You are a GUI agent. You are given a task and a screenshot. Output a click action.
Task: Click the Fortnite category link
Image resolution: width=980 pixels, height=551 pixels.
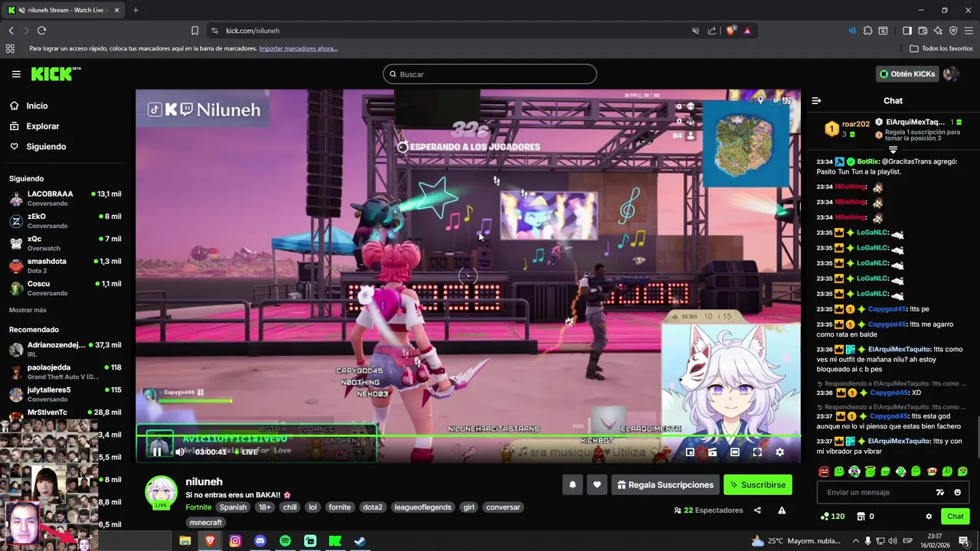pyautogui.click(x=198, y=507)
